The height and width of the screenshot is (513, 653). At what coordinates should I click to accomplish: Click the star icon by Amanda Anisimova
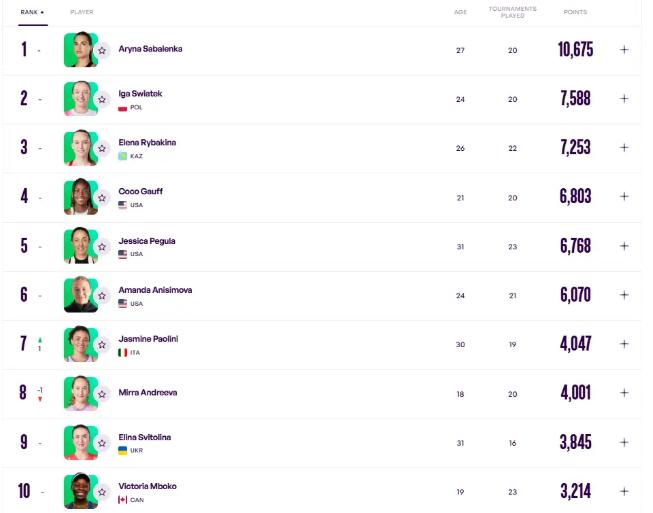(101, 295)
